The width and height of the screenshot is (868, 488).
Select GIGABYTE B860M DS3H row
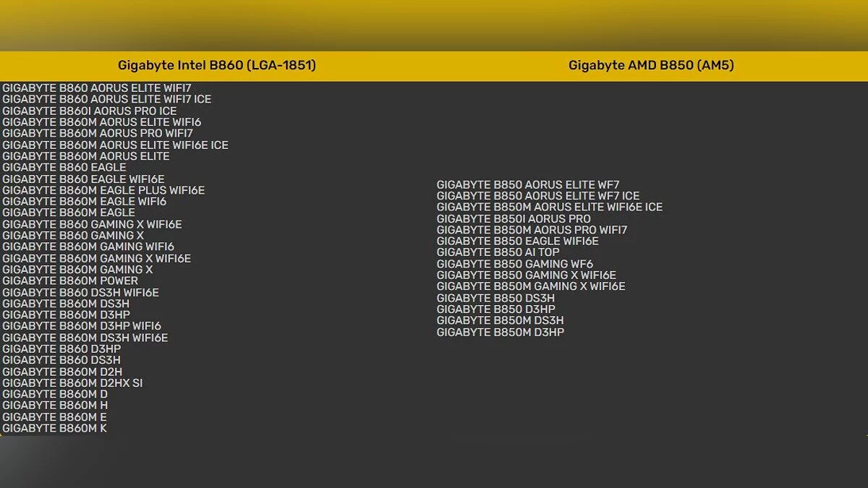(x=66, y=304)
